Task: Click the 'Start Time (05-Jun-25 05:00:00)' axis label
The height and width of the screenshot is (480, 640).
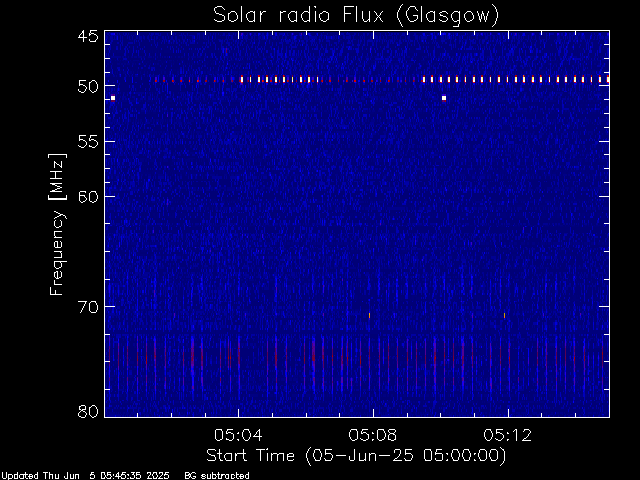Action: tap(356, 456)
